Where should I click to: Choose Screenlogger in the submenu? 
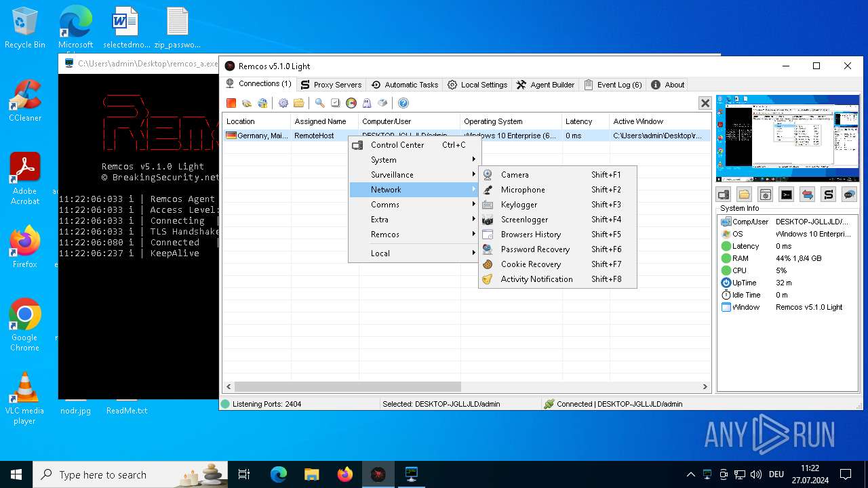557,220
